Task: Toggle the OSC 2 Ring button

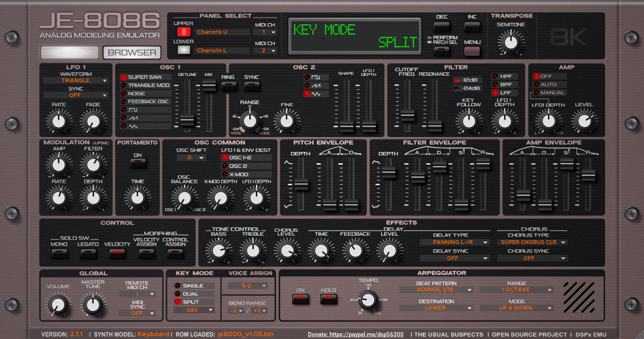Action: click(x=229, y=86)
